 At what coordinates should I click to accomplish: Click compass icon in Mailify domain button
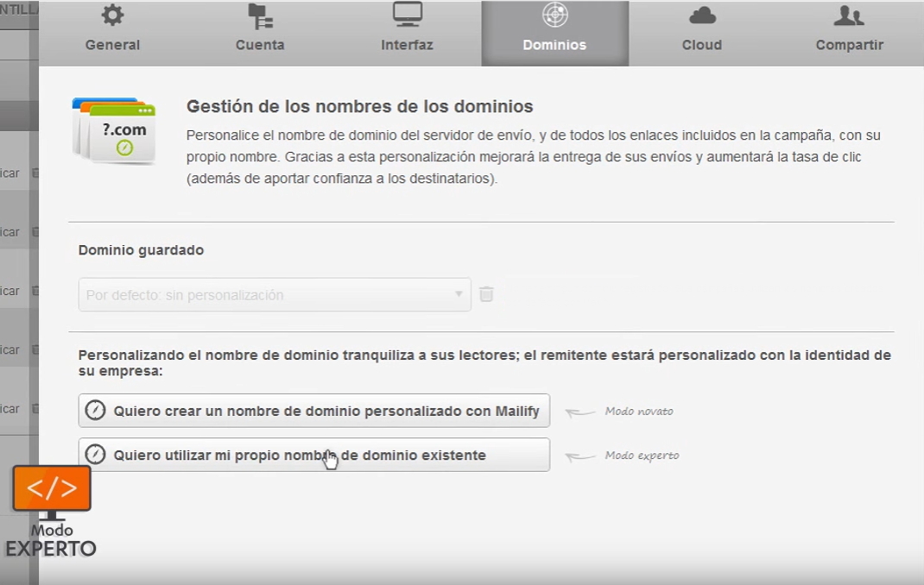pyautogui.click(x=95, y=411)
